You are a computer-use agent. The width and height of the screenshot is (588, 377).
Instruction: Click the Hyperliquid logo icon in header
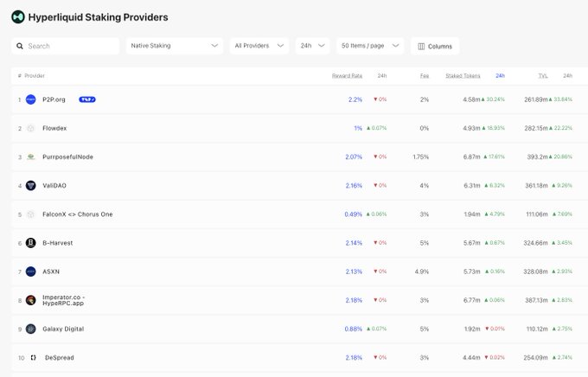tap(18, 17)
